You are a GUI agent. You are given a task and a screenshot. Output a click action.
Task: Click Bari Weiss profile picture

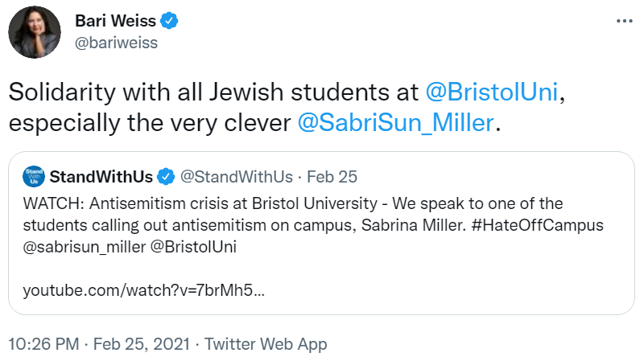coord(35,32)
